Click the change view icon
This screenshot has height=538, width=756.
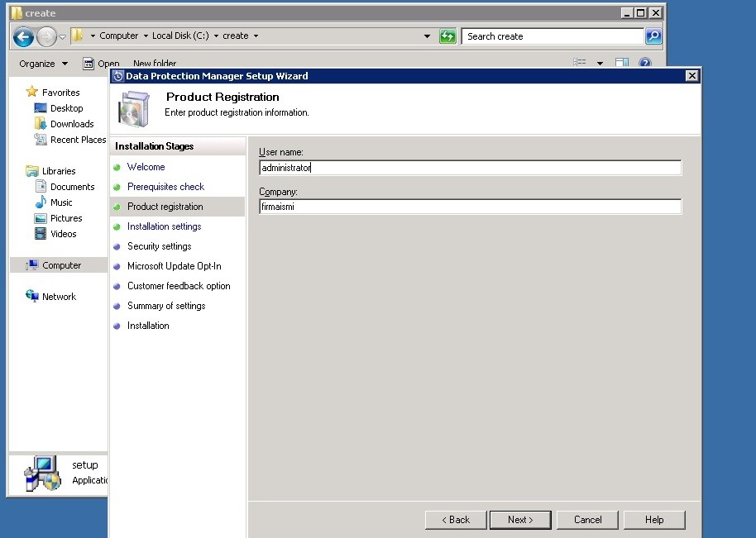580,63
